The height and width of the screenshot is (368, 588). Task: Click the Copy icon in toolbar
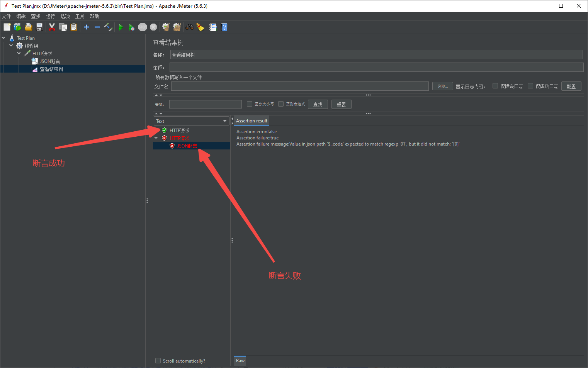63,27
